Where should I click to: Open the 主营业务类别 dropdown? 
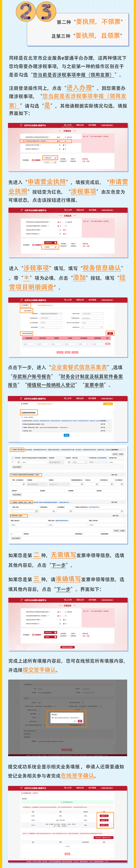[x=47, y=511]
